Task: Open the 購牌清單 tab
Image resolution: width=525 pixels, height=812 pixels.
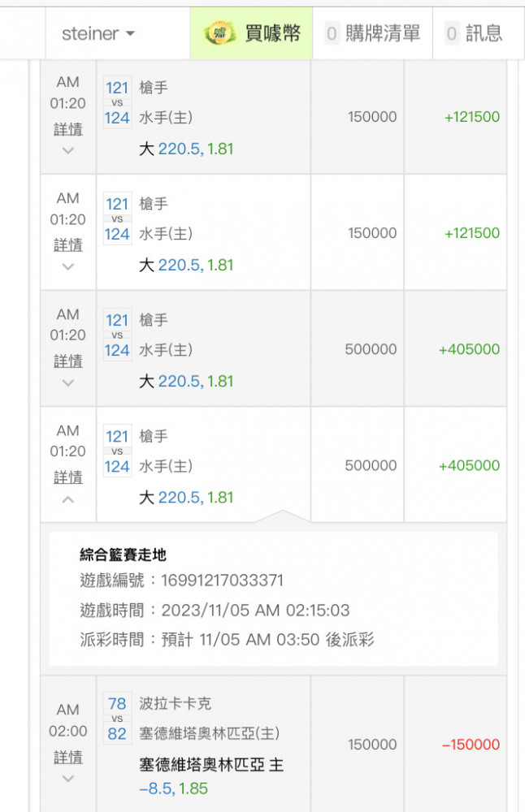Action: coord(372,33)
